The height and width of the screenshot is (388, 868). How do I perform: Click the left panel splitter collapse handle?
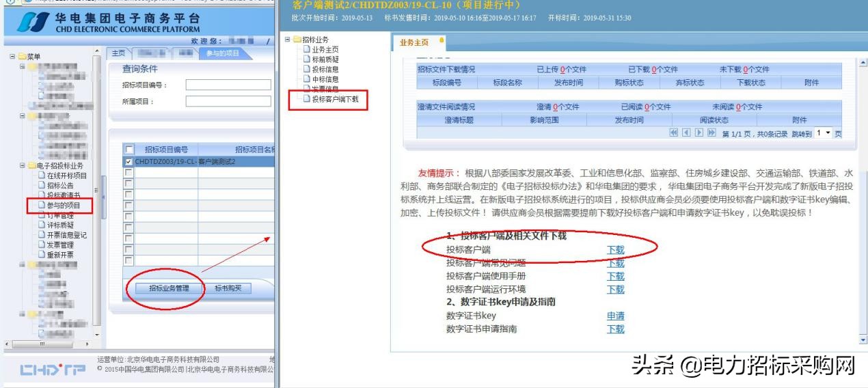(x=104, y=198)
